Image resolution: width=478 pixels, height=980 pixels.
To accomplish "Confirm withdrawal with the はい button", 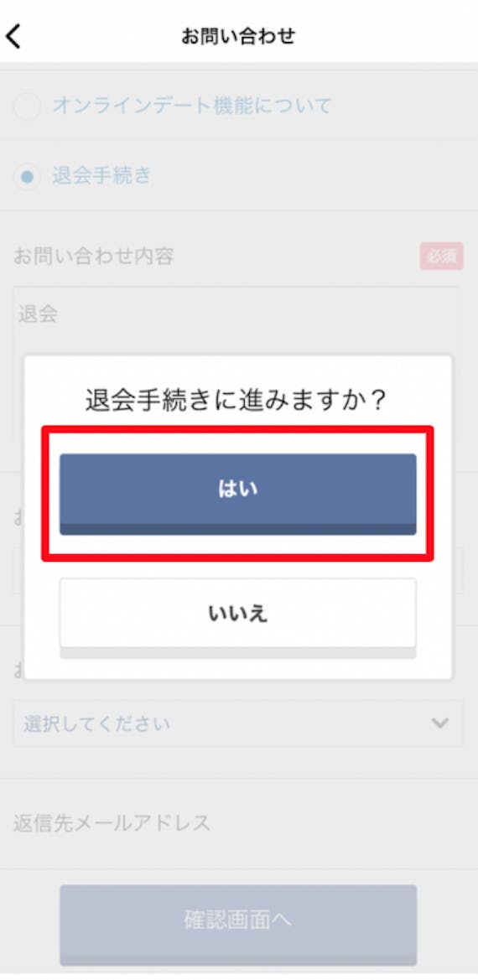I will point(238,494).
